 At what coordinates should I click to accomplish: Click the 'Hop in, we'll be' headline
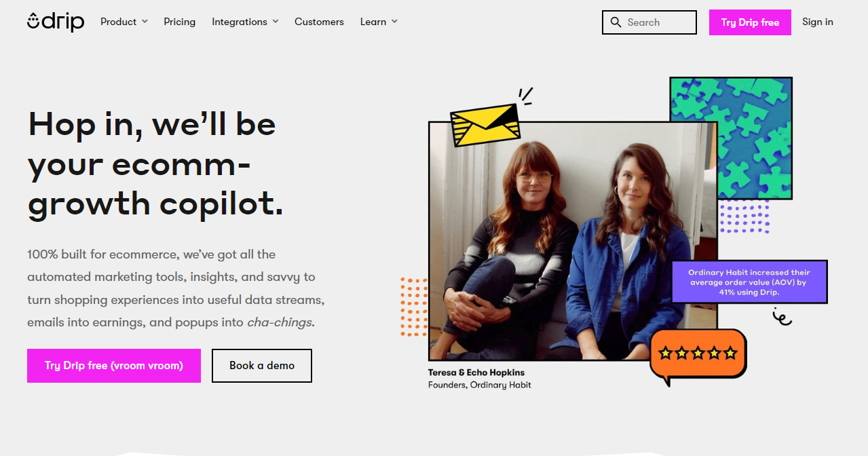point(152,124)
